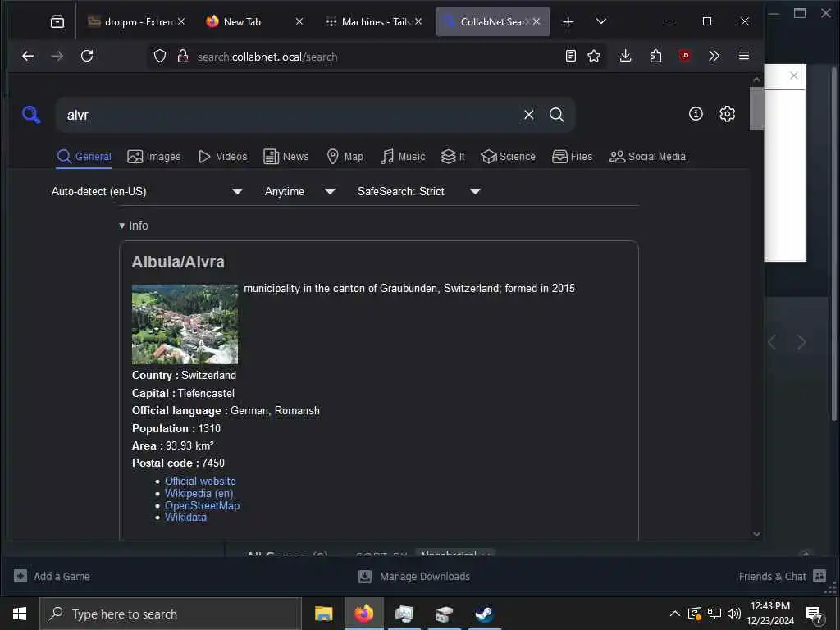Select the General search category

click(x=84, y=157)
